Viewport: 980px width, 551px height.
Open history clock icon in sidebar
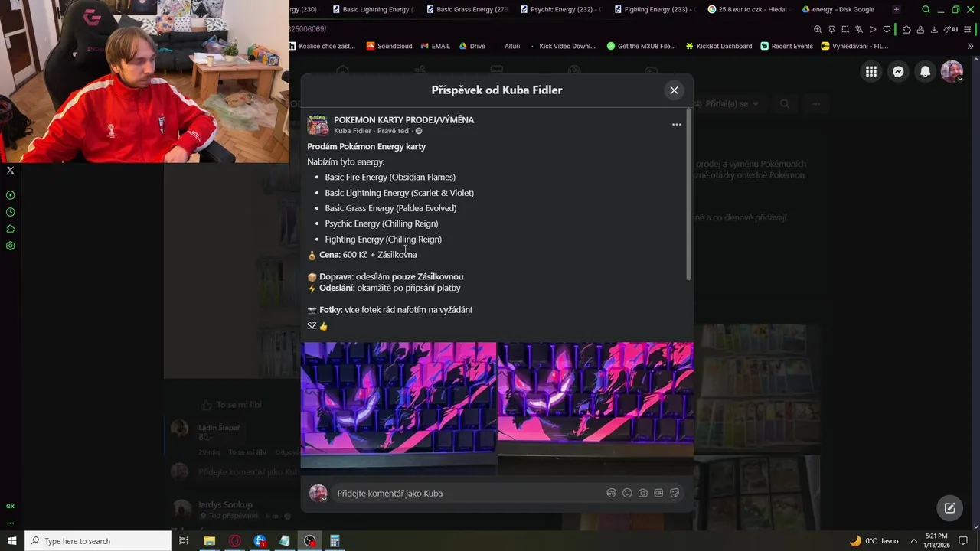coord(11,212)
